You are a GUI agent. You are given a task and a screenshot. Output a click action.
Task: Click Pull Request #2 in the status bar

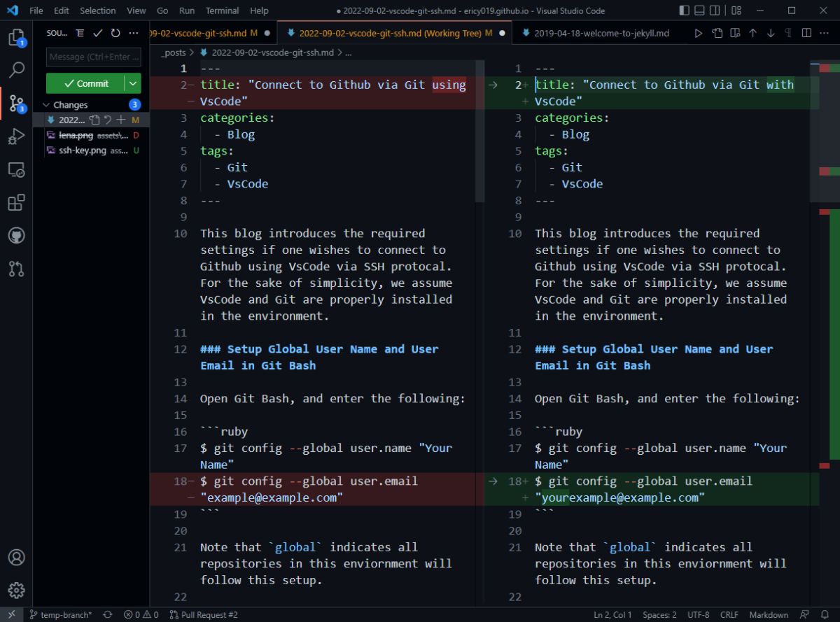point(204,615)
